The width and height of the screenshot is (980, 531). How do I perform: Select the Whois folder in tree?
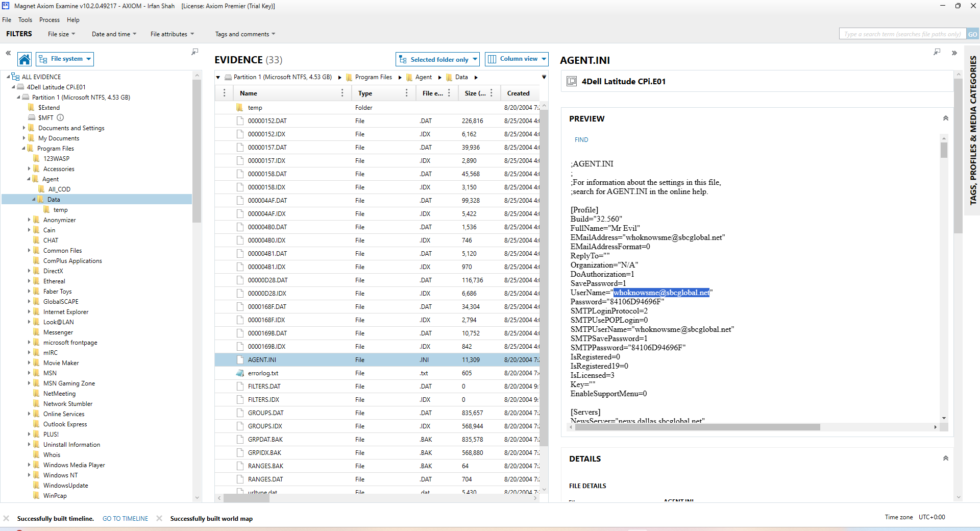(52, 455)
